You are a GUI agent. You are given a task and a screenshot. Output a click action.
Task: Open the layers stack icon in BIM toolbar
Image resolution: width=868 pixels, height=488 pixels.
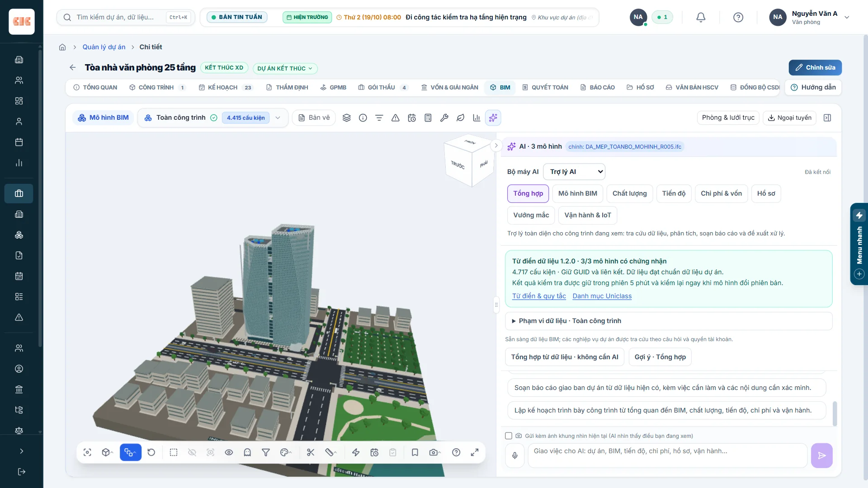(346, 118)
